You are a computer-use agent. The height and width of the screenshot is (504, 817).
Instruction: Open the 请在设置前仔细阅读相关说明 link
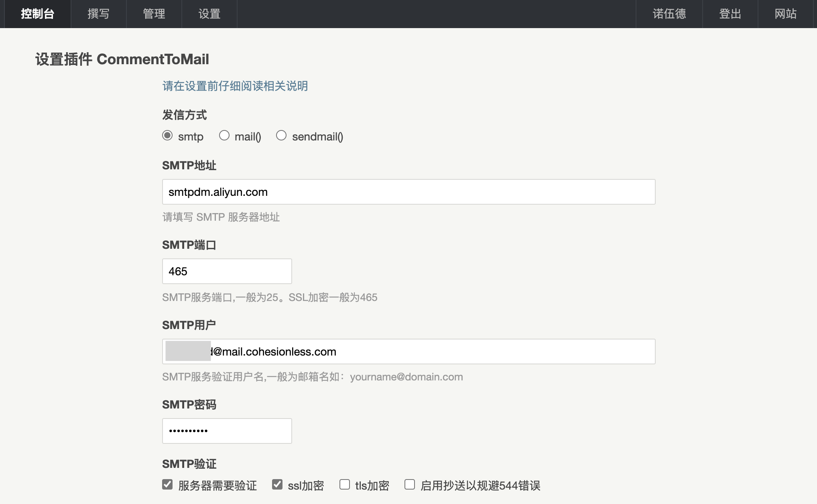(235, 86)
